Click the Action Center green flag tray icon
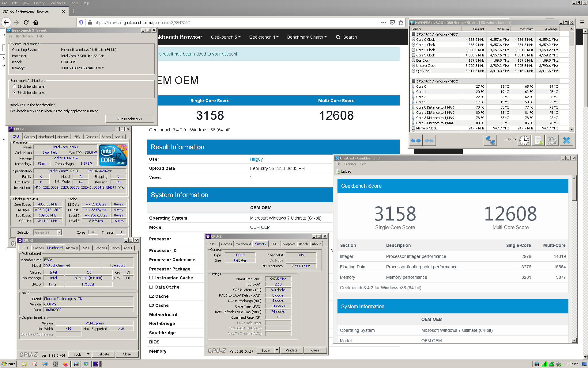Screen dimensions: 588x368 (552, 364)
